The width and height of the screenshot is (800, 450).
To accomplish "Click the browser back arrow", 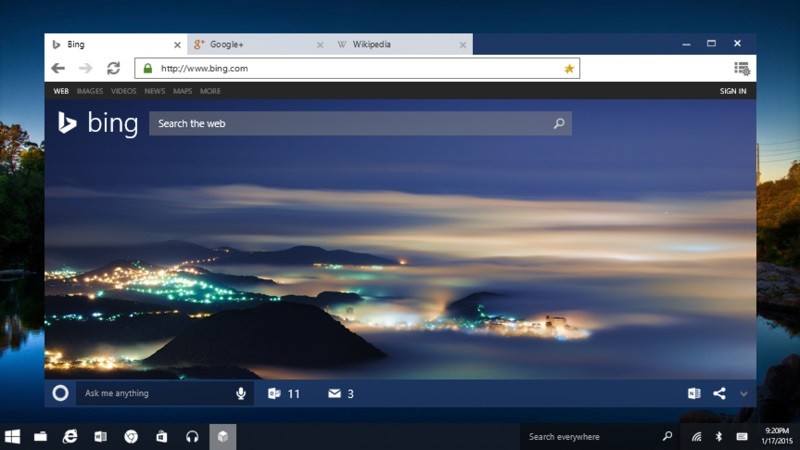I will point(58,68).
